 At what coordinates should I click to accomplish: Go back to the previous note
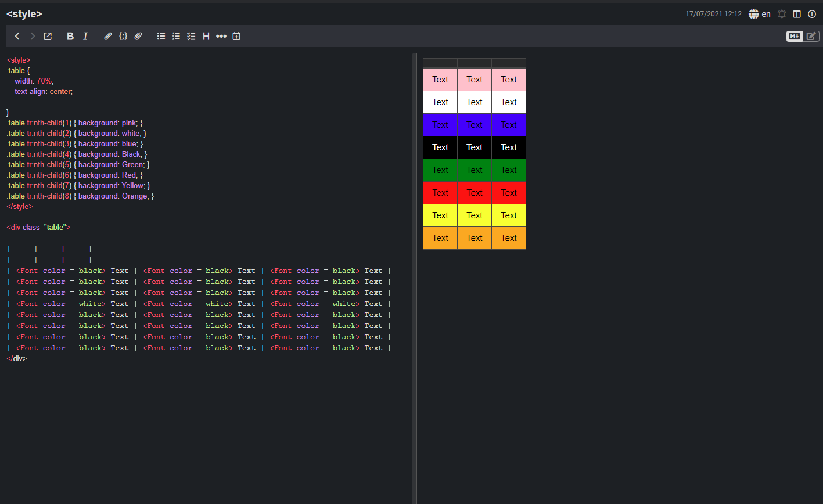17,36
